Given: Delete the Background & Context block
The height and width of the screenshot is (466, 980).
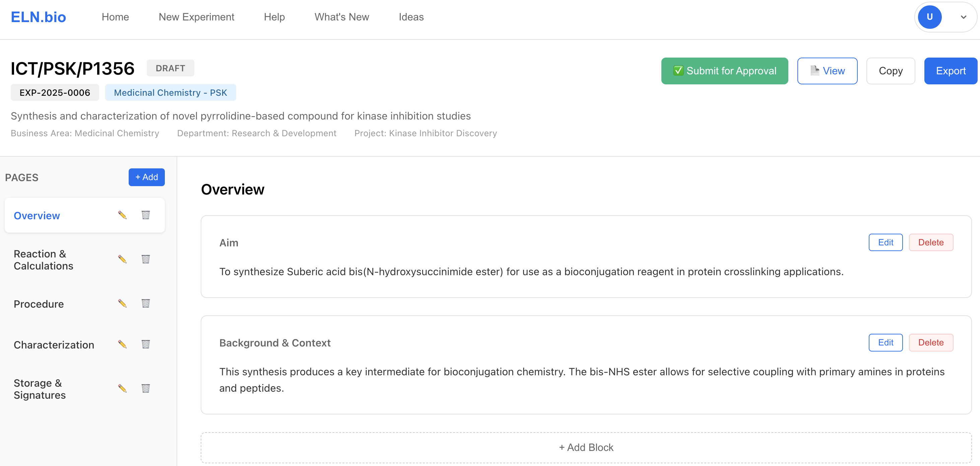Looking at the screenshot, I should coord(930,342).
